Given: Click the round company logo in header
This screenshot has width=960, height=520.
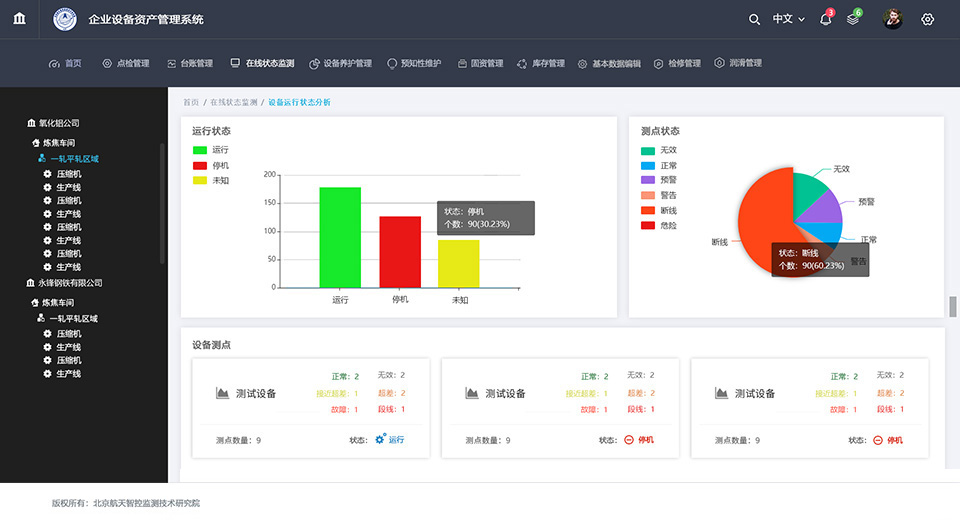Looking at the screenshot, I should point(65,19).
